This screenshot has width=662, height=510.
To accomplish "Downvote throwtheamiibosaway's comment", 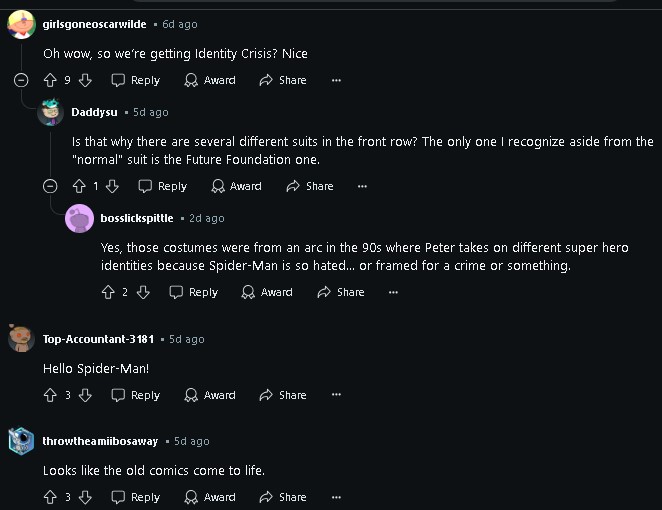I will pos(85,497).
